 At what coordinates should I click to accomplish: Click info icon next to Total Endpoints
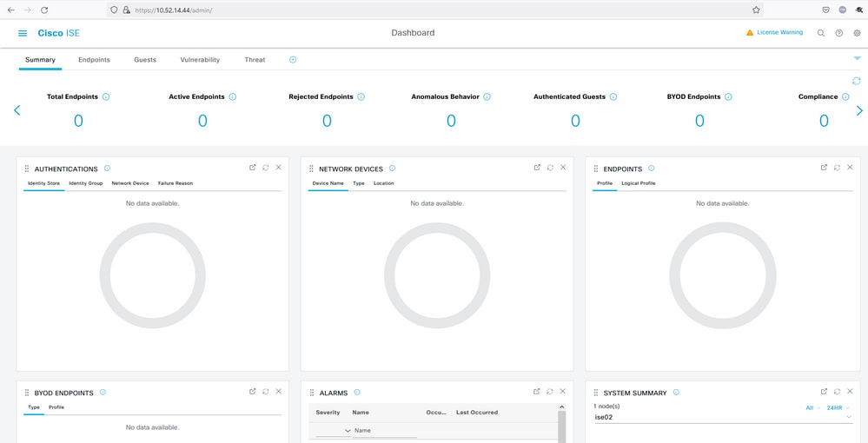[x=106, y=96]
